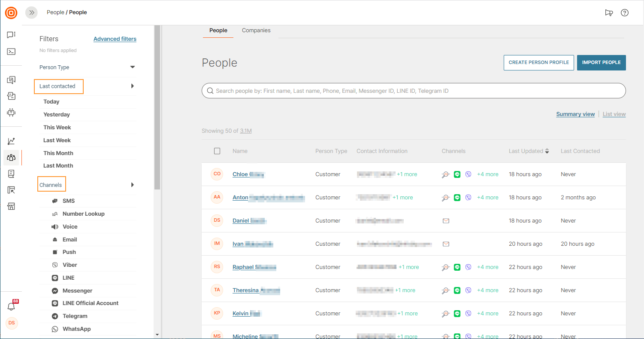Open the People module sidebar icon
Screen dimensions: 644x339
click(x=11, y=157)
